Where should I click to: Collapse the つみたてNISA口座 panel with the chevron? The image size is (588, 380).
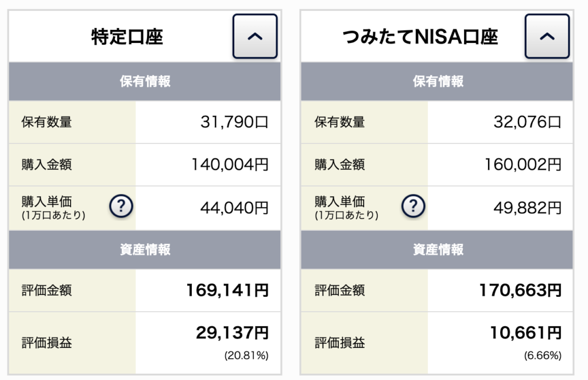coord(547,36)
